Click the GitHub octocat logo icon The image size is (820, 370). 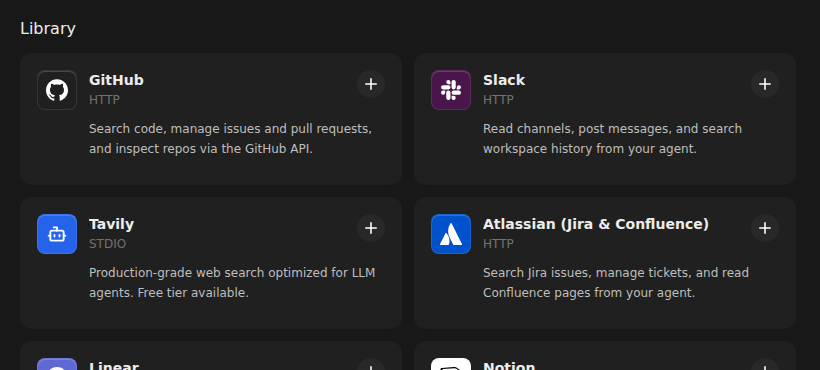(57, 90)
